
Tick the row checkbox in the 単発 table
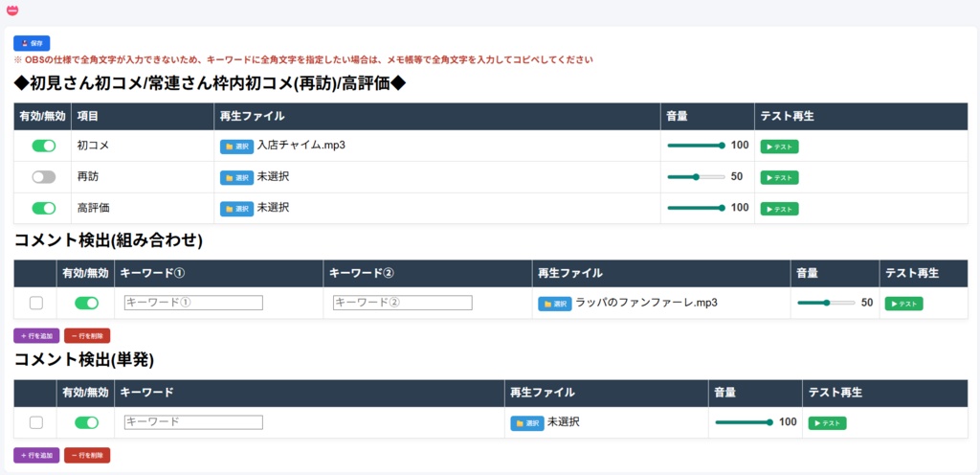pos(36,422)
